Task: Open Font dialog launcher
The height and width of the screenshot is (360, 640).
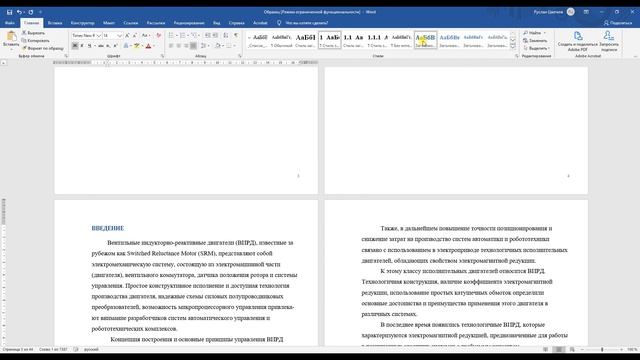Action: [162, 56]
